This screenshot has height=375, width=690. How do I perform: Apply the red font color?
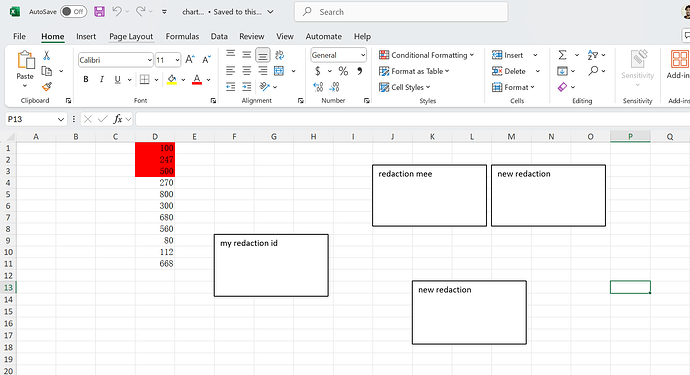tap(197, 79)
